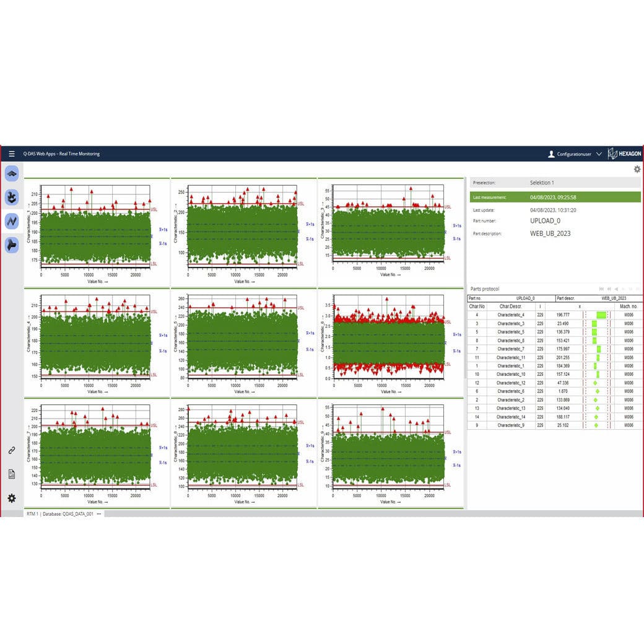This screenshot has height=644, width=644.
Task: Open the ellipsis menu next to RTM 1 tab
Action: click(97, 514)
